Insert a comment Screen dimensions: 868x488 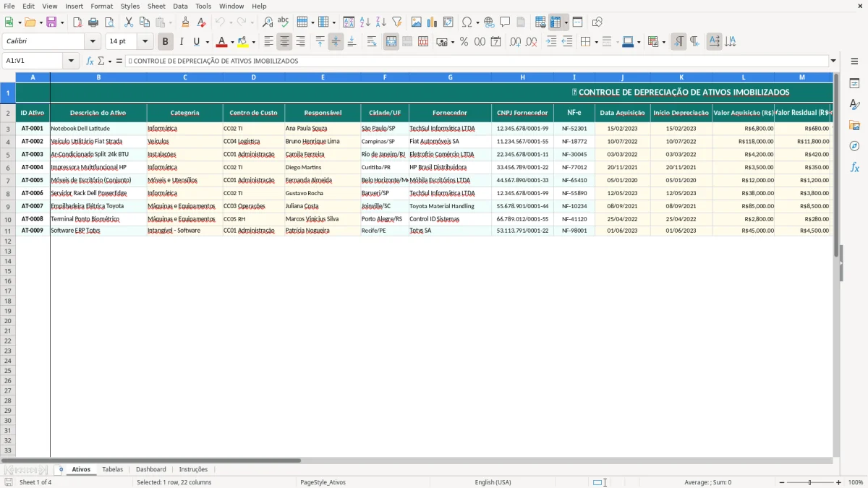[x=505, y=22]
